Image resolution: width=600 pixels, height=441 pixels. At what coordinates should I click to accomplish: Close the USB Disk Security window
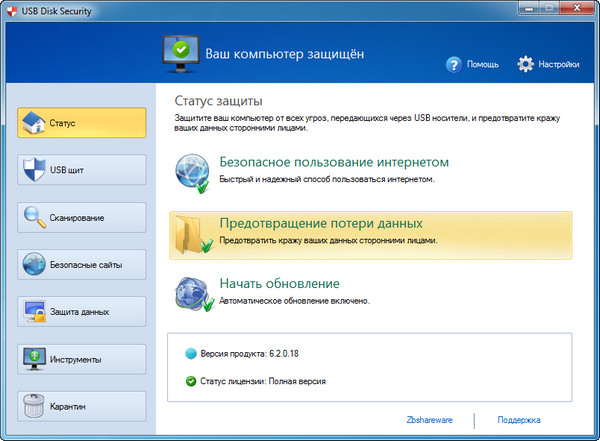pyautogui.click(x=576, y=9)
